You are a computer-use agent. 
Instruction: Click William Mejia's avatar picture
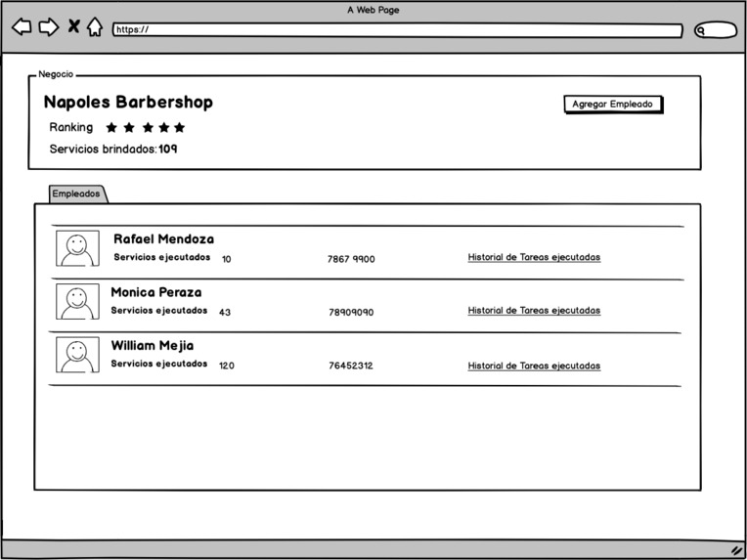tap(77, 355)
